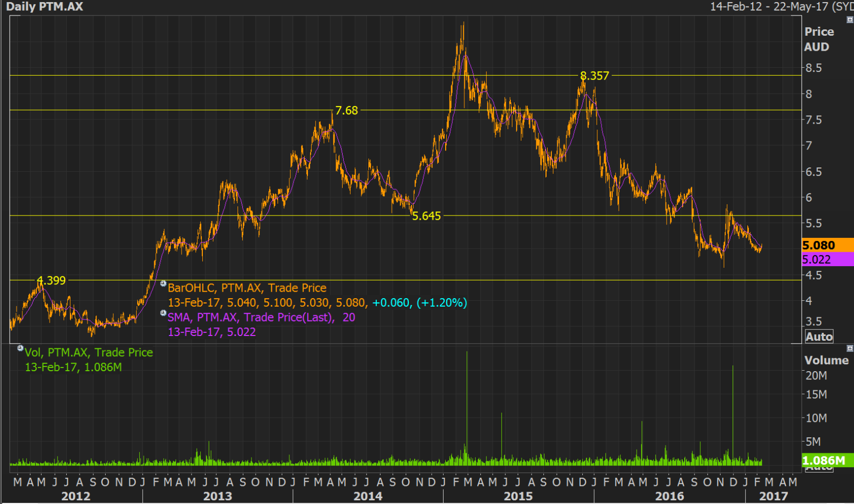Image resolution: width=854 pixels, height=504 pixels.
Task: Click the 2015 year label on time axis
Action: pyautogui.click(x=518, y=496)
